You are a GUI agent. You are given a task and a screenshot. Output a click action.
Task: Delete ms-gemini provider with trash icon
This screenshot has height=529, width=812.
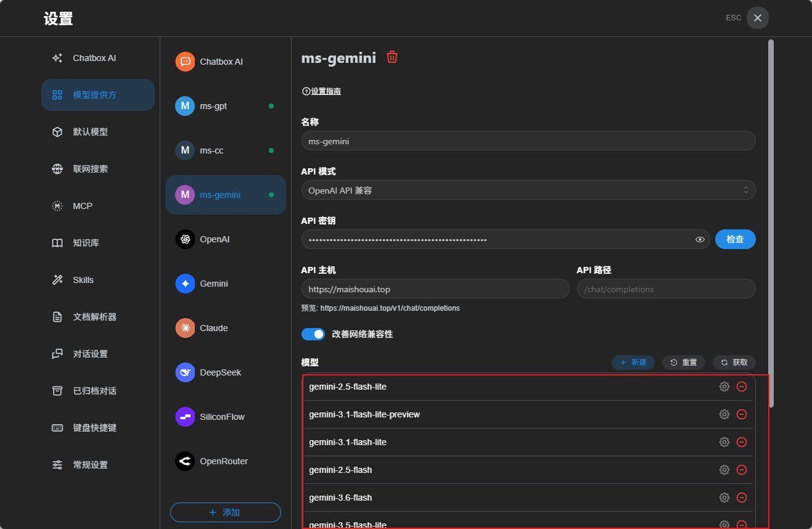pos(392,57)
